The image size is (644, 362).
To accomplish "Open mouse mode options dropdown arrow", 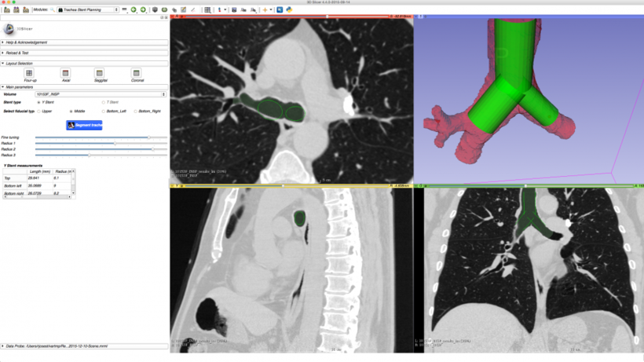I will coord(225,9).
